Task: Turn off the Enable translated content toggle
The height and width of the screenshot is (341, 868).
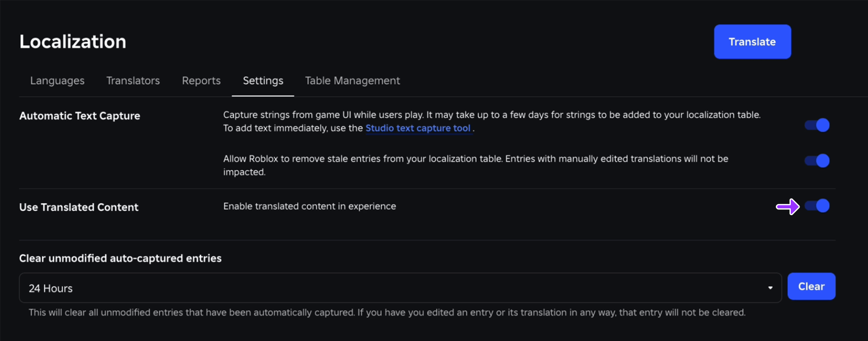Action: 817,206
